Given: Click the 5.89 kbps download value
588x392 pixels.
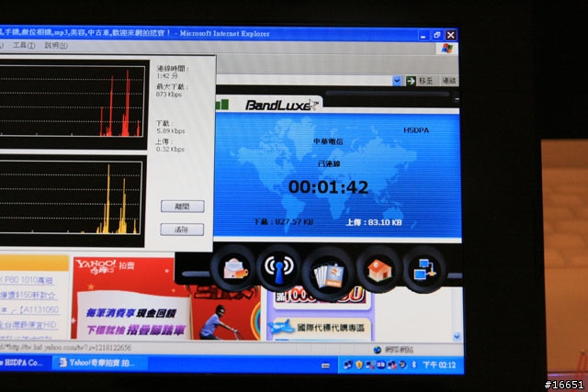Looking at the screenshot, I should point(171,130).
